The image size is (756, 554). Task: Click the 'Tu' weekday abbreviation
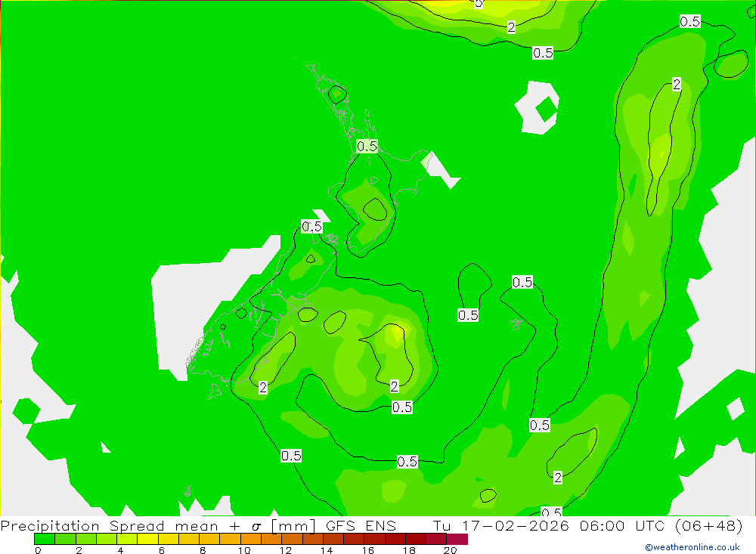pos(442,525)
